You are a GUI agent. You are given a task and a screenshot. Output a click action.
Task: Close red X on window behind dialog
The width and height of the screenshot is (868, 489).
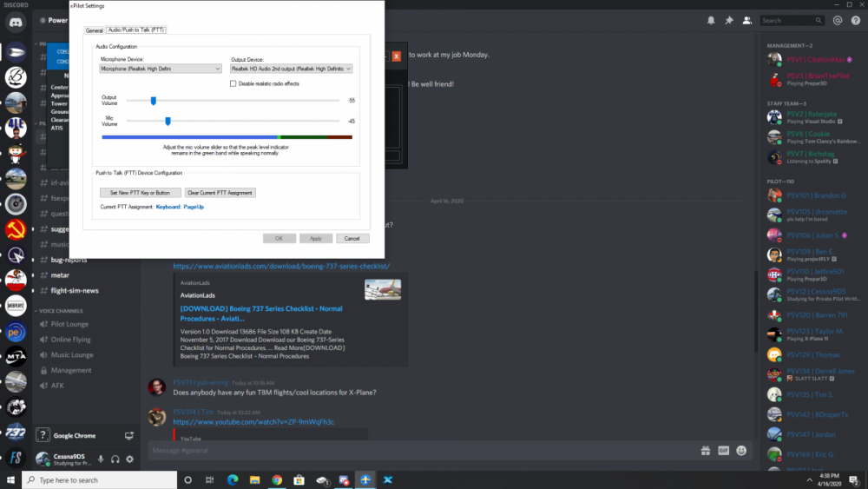click(397, 56)
